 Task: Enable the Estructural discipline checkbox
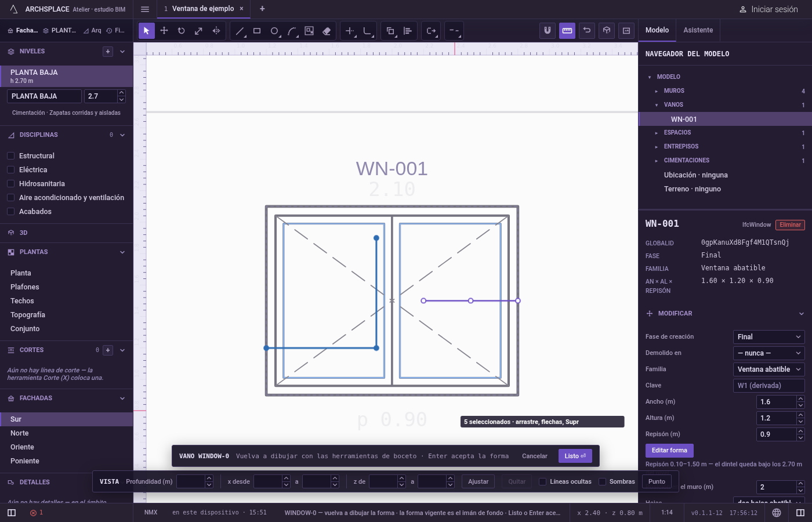pyautogui.click(x=10, y=156)
